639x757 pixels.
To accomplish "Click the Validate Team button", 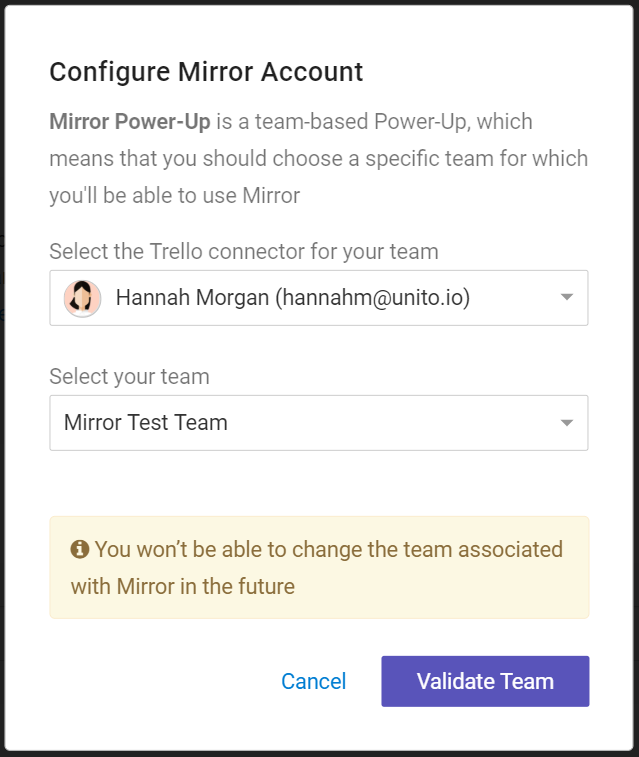I will [x=485, y=681].
